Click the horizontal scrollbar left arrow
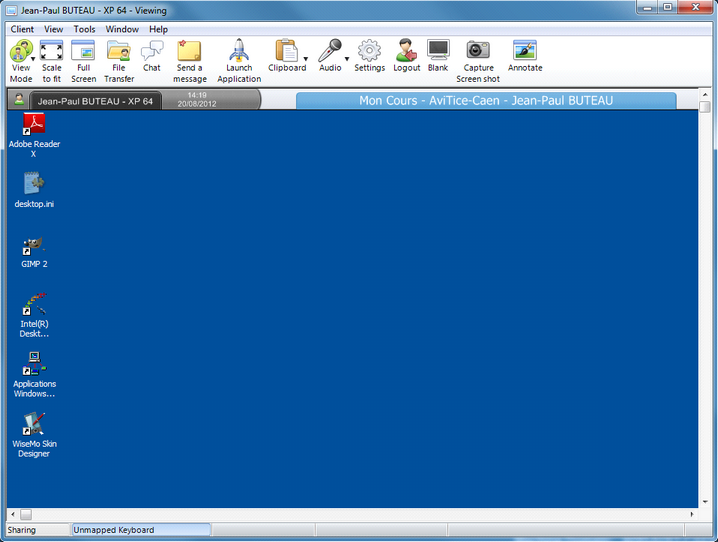718x542 pixels. [13, 514]
